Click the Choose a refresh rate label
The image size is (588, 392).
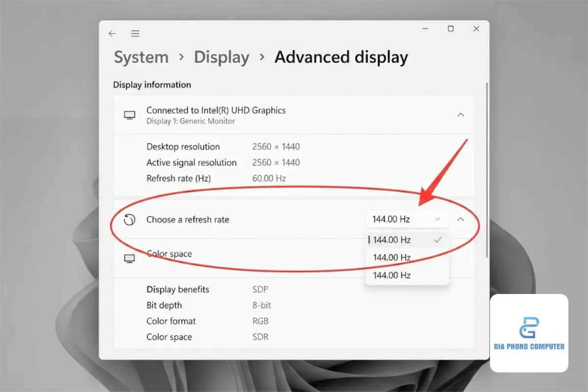click(x=188, y=220)
